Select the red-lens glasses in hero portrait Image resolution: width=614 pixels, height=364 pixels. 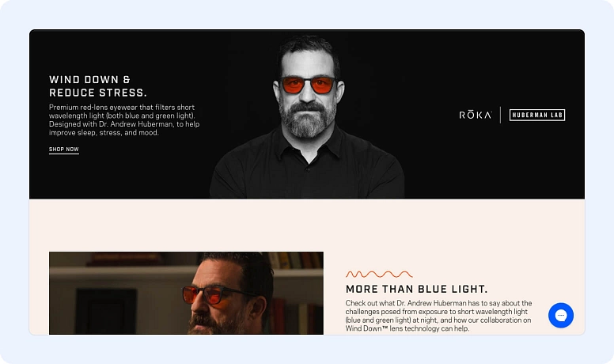click(x=309, y=85)
